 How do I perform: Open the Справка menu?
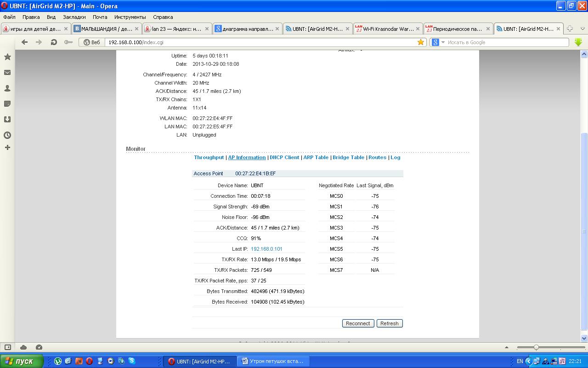point(163,17)
